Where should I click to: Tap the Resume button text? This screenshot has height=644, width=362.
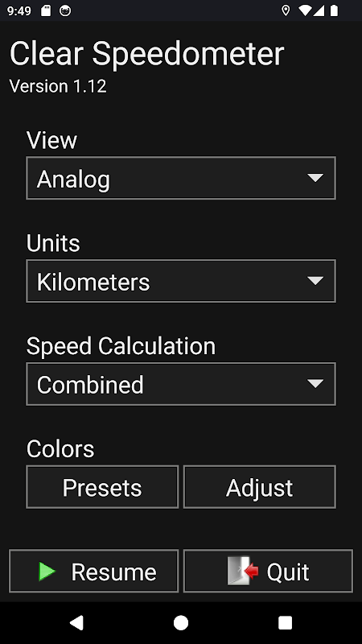click(x=113, y=572)
